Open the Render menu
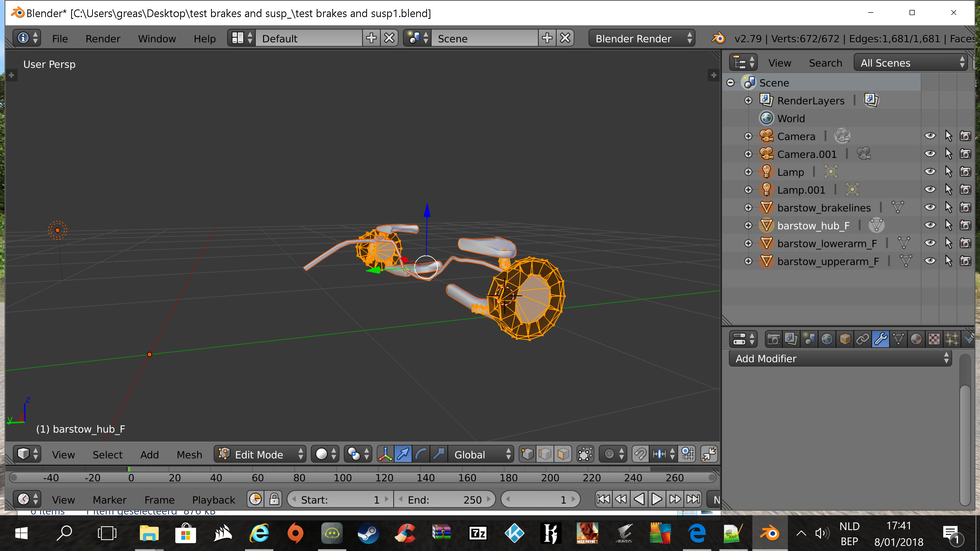Image resolution: width=980 pixels, height=551 pixels. [103, 39]
